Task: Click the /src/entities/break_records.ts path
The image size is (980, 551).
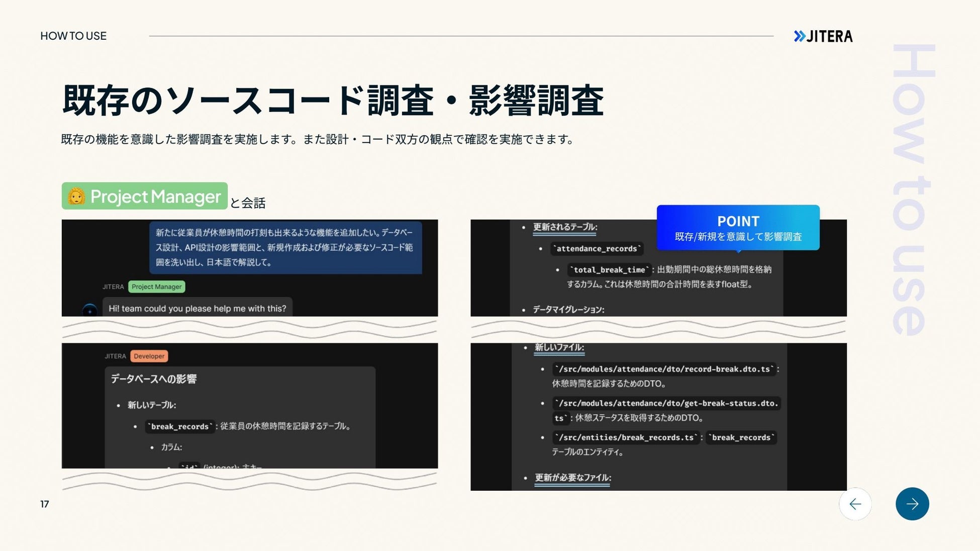Action: click(x=625, y=437)
